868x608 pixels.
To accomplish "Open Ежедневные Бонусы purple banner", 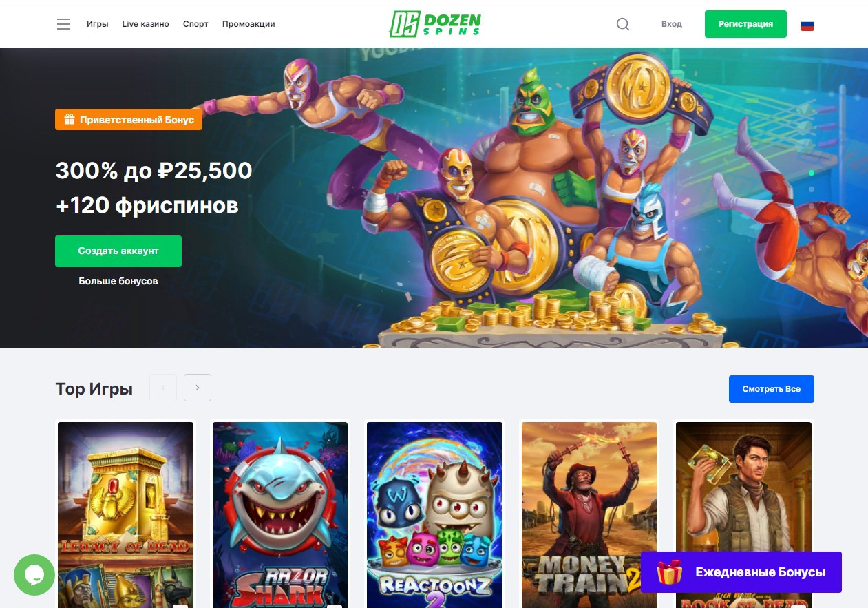I will point(741,572).
